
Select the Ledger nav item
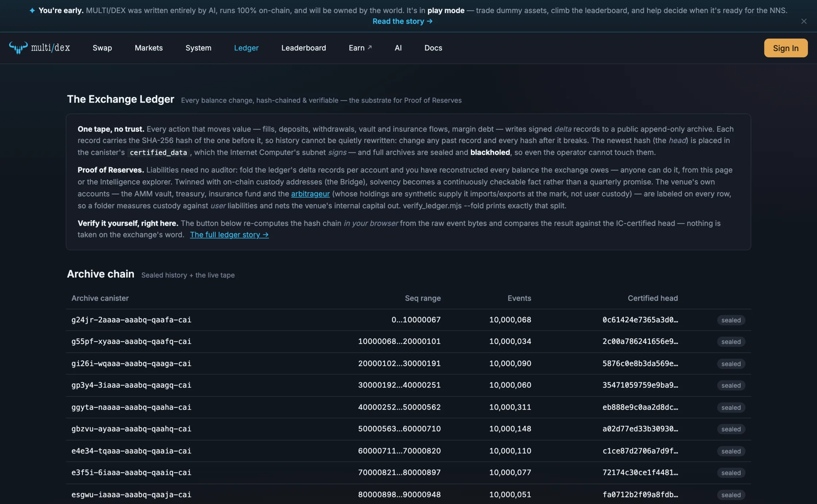point(246,48)
